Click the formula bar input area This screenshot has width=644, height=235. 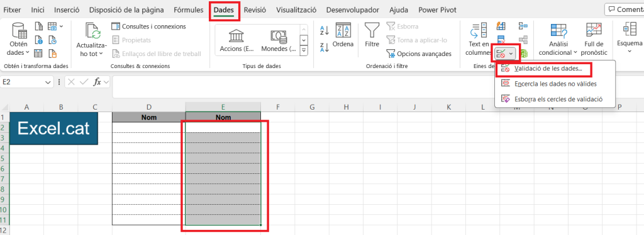377,87
